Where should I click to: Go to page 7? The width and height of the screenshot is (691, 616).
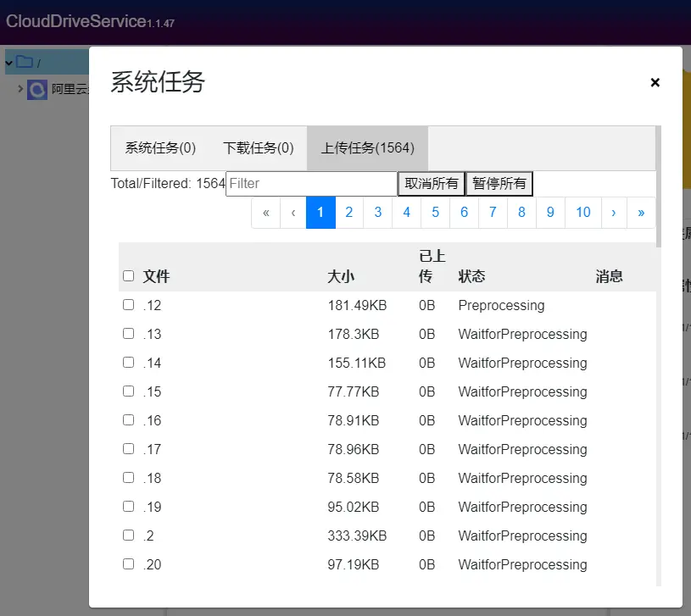click(493, 213)
